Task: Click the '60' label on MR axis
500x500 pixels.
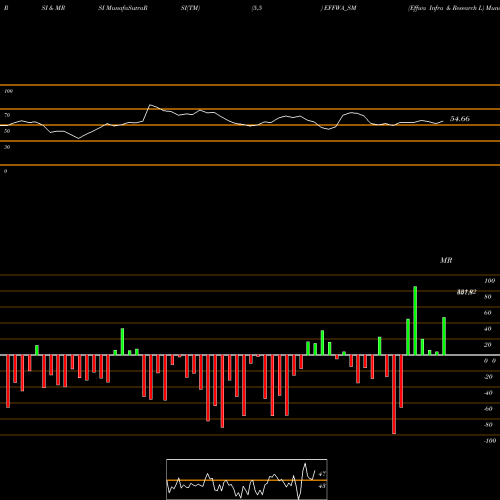Action: pyautogui.click(x=488, y=313)
